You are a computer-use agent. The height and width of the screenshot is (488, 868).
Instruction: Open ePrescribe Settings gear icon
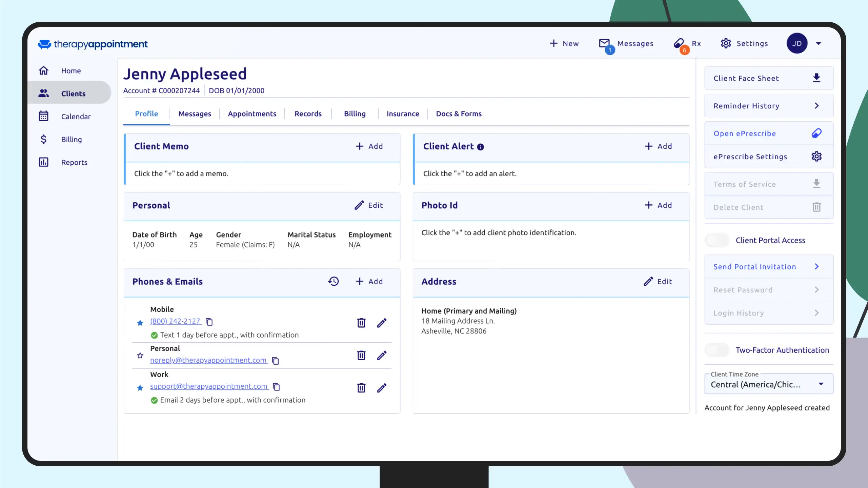tap(817, 156)
